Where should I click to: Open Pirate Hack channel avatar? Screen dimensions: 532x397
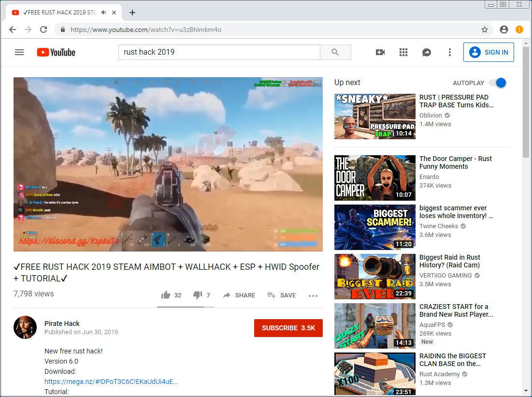(x=25, y=327)
